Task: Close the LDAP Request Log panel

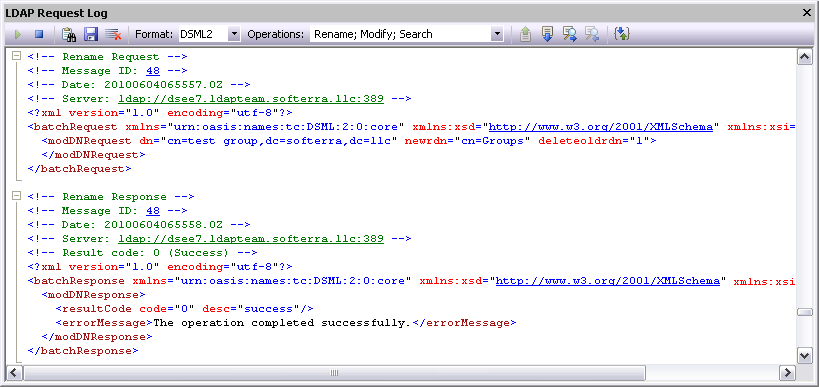Action: [x=806, y=13]
